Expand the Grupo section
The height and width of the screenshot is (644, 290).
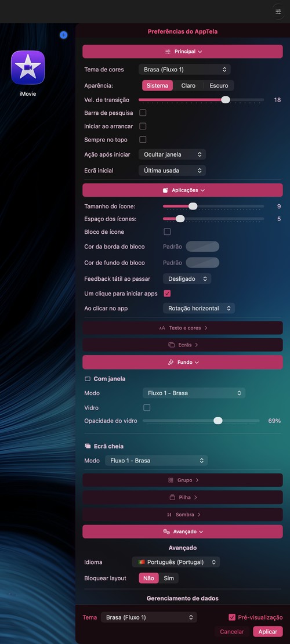pos(182,480)
